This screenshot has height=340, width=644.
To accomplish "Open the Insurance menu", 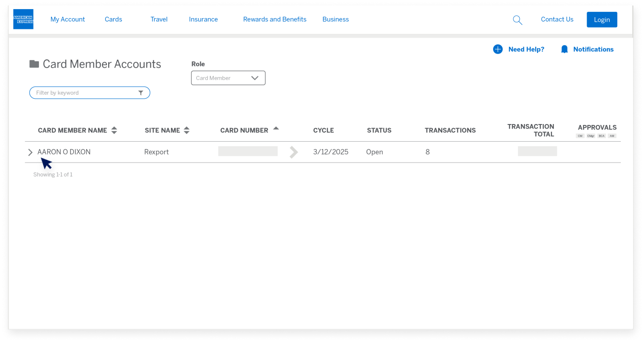I will pyautogui.click(x=203, y=19).
